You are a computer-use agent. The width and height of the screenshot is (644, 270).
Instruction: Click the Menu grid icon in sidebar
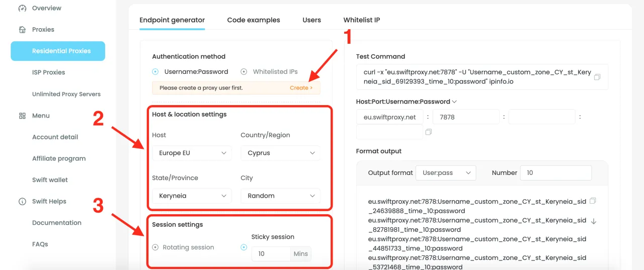point(22,116)
